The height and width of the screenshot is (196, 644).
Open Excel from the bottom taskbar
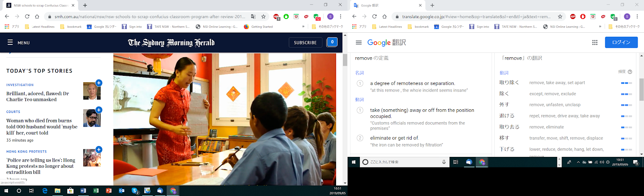click(96, 191)
